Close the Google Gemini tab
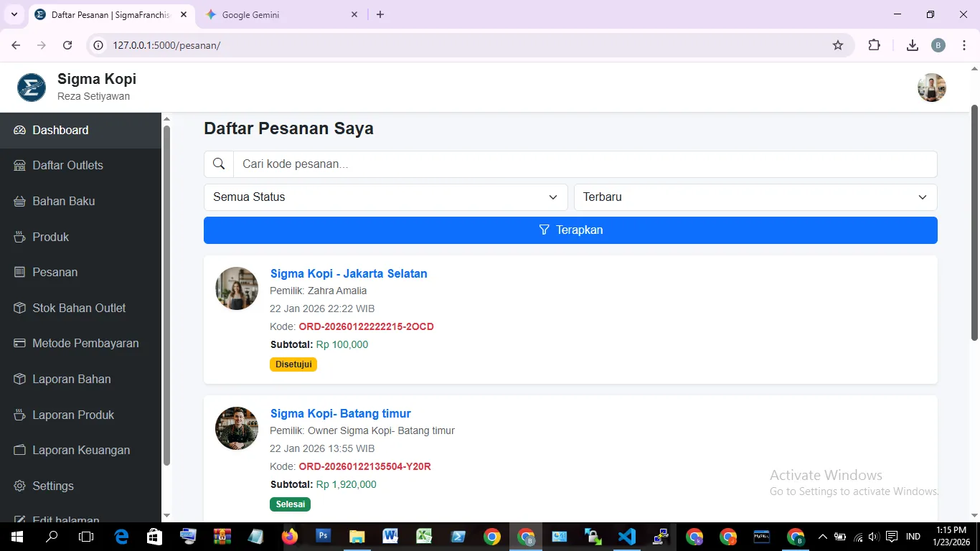The height and width of the screenshot is (551, 980). click(354, 14)
